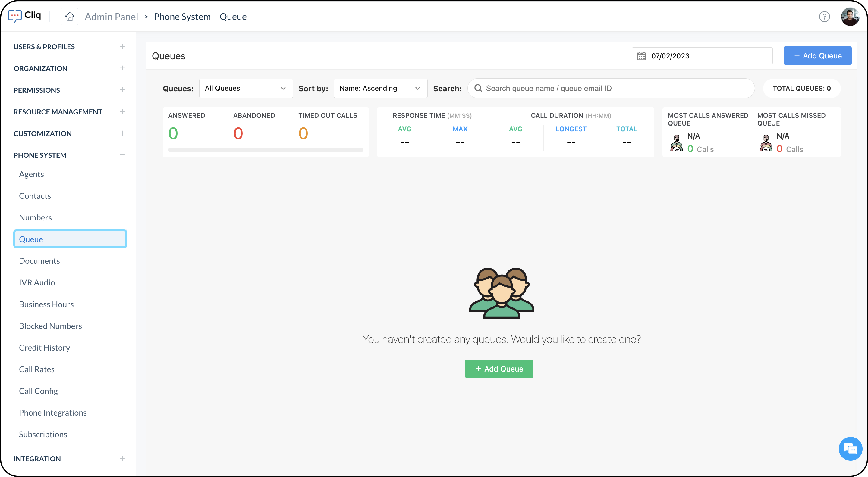Image resolution: width=868 pixels, height=477 pixels.
Task: Expand the Customization section
Action: tap(122, 133)
